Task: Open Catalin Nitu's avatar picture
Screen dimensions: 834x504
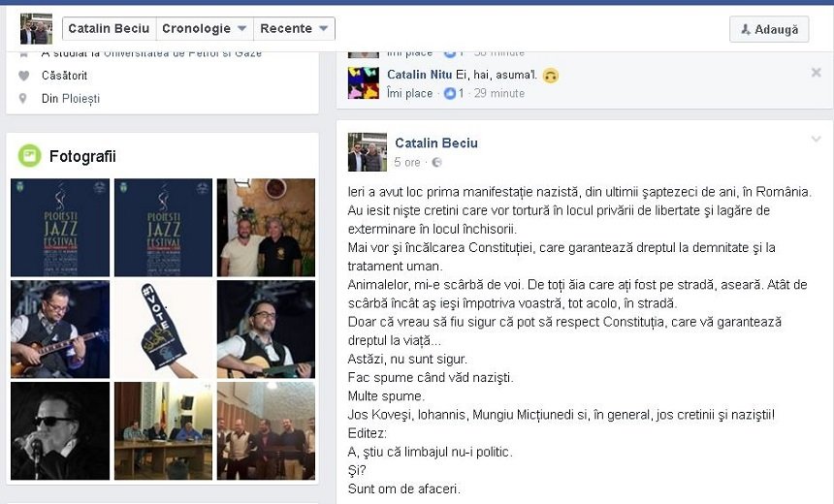Action: (364, 83)
